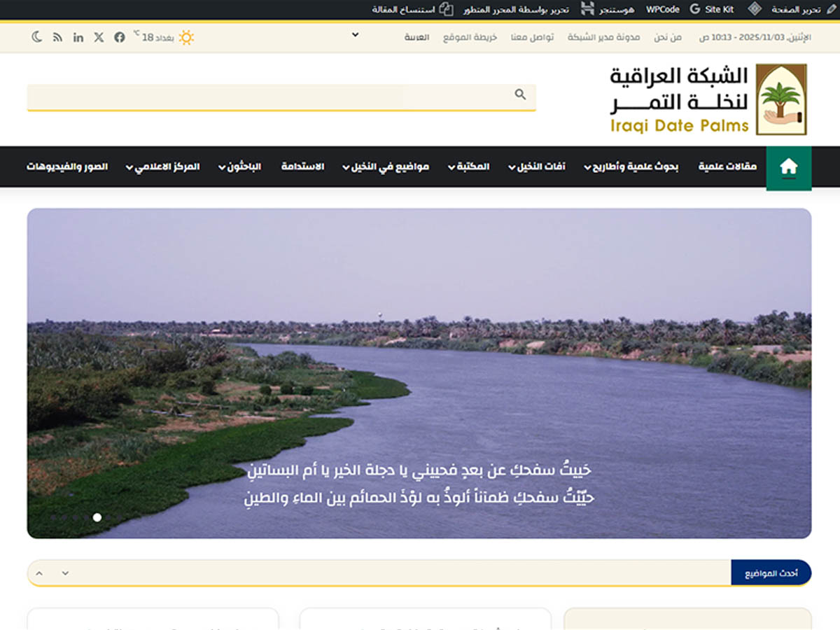Toggle dark mode with moon icon
Image resolution: width=840 pixels, height=630 pixels.
[37, 37]
